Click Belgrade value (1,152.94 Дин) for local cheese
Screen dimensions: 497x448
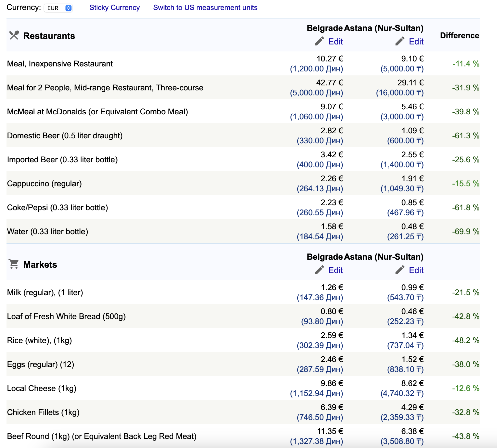pos(316,393)
